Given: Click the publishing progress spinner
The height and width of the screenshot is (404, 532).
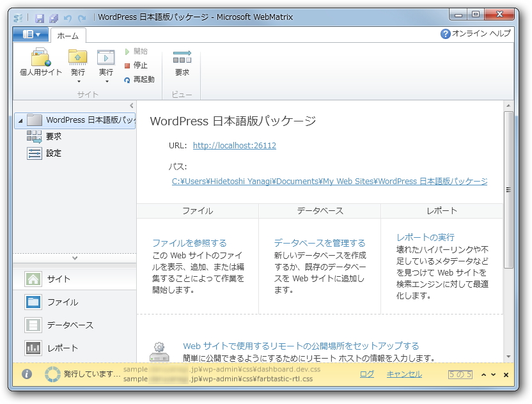Looking at the screenshot, I should pos(52,373).
